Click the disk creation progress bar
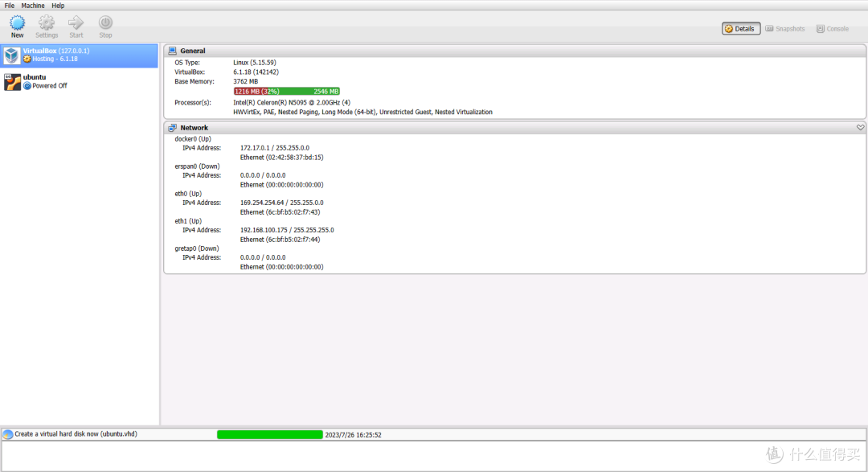 (269, 434)
